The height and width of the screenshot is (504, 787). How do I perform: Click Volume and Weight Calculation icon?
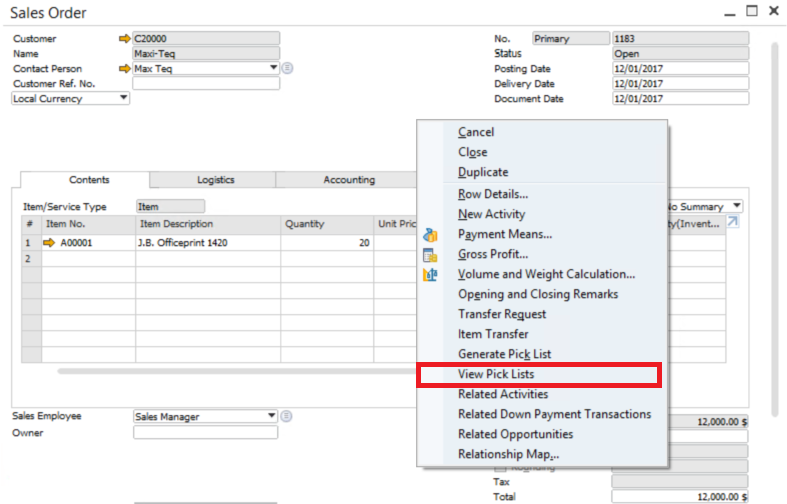430,275
